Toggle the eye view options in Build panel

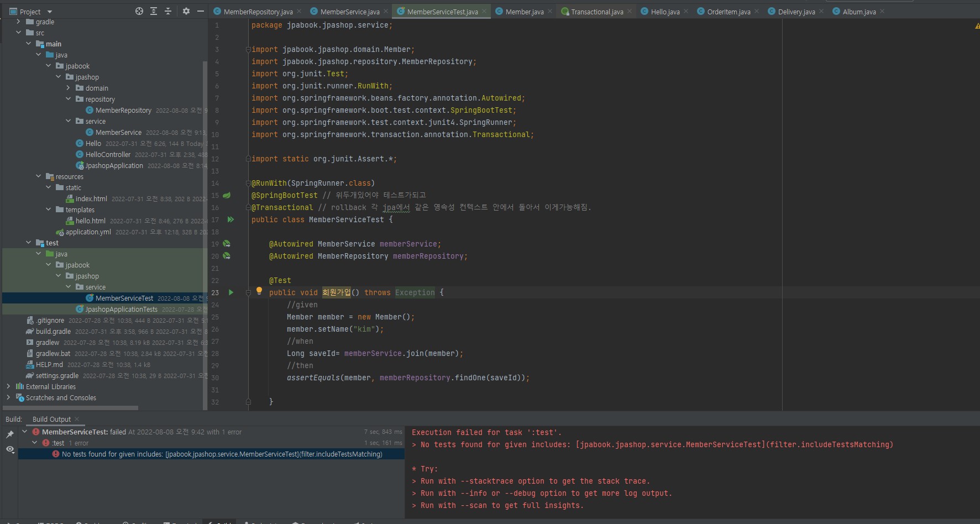tap(10, 449)
